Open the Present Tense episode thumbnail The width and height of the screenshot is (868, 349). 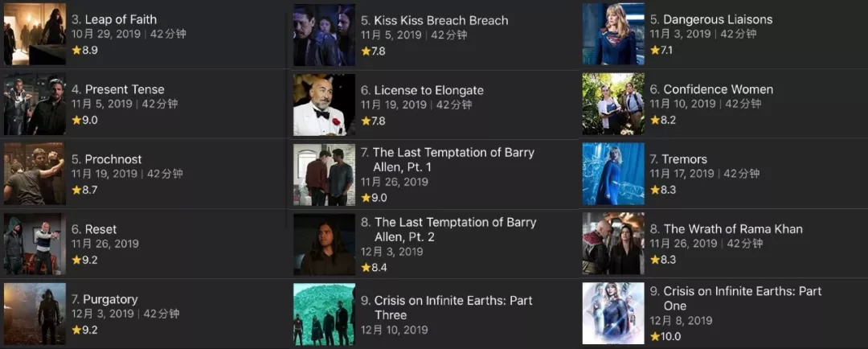coord(35,105)
